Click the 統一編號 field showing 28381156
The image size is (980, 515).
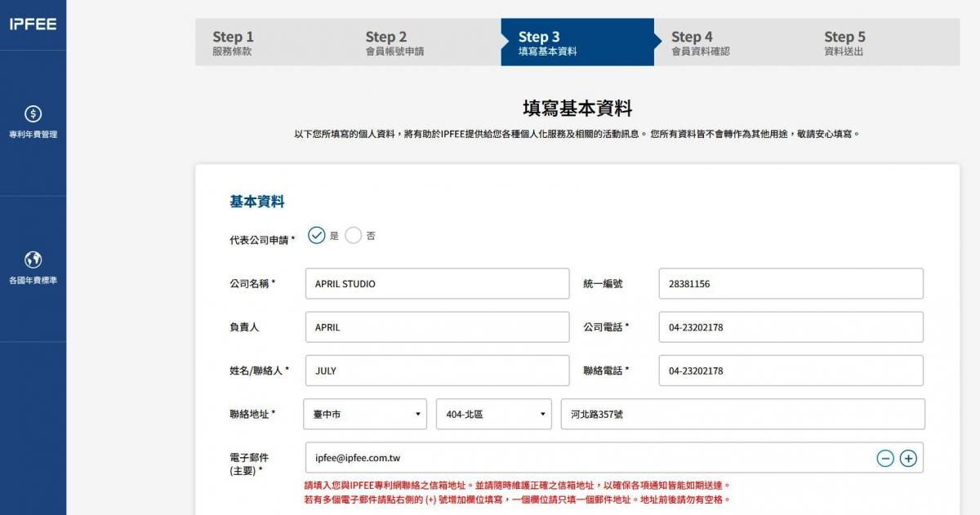(791, 284)
